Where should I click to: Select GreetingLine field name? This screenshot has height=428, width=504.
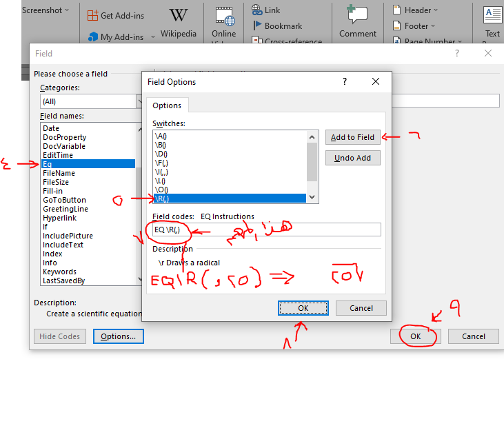(88, 209)
